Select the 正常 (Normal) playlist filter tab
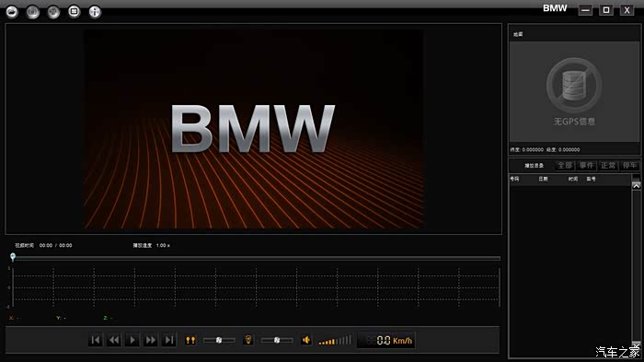This screenshot has height=362, width=644. [608, 166]
